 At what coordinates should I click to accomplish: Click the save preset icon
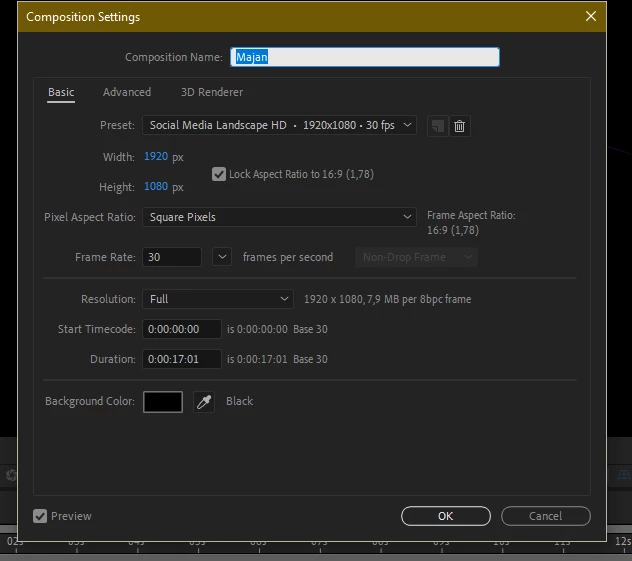point(438,126)
